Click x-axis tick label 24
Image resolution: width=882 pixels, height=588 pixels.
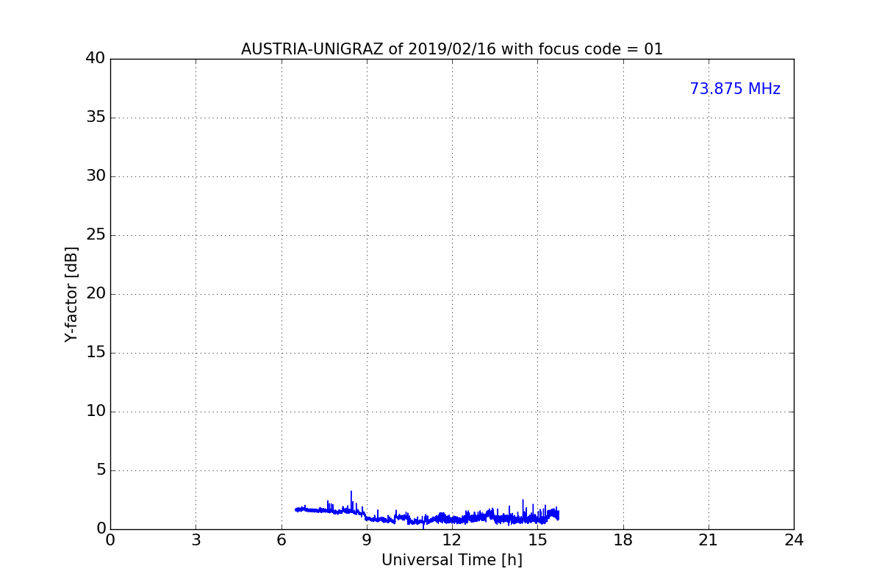pyautogui.click(x=794, y=540)
